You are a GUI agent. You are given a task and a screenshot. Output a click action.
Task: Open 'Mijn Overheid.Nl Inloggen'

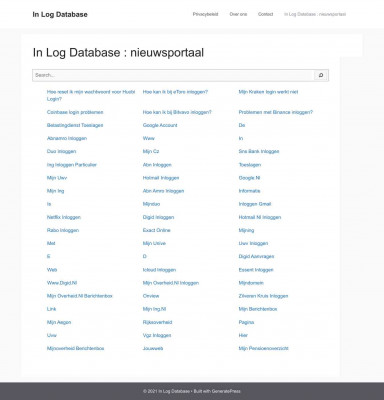coord(171,283)
